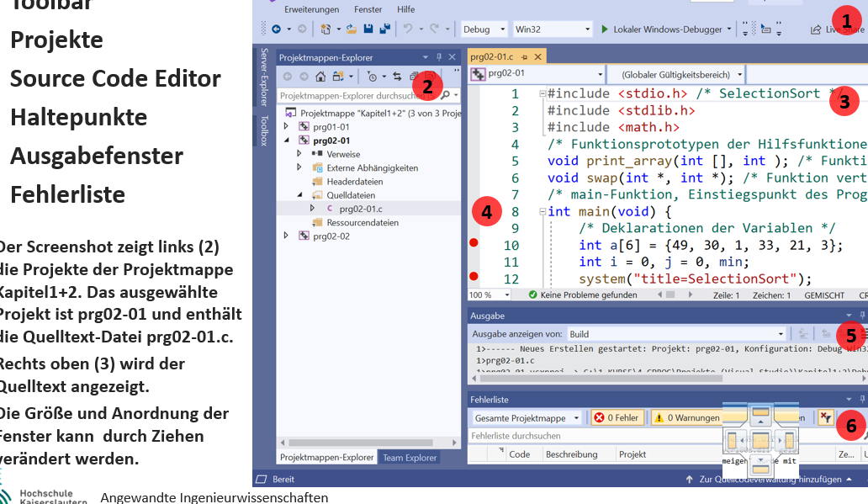Click the Home icon in Projektmappen-Explorer
Screen dimensions: 868x504
click(320, 77)
